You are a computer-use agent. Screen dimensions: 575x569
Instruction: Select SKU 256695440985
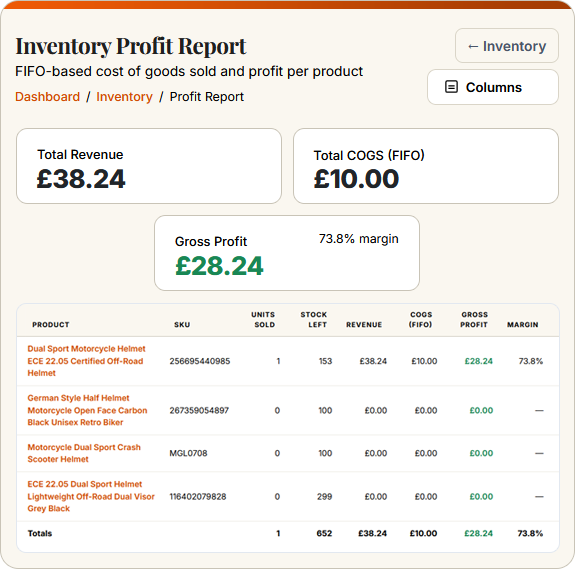(200, 361)
